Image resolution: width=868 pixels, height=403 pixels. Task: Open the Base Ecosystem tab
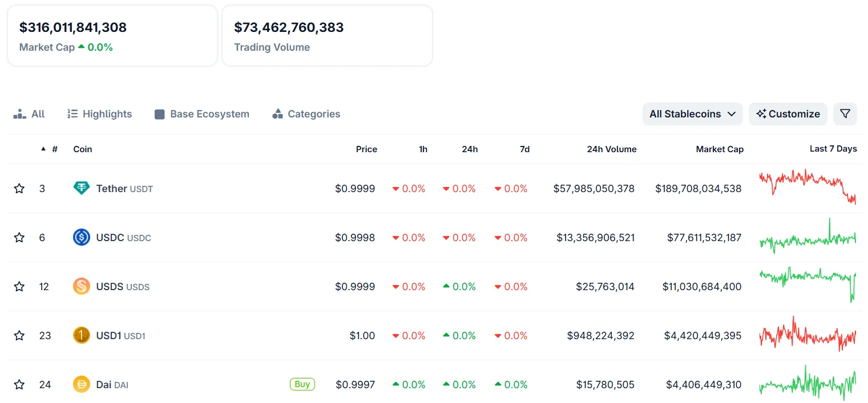(202, 114)
